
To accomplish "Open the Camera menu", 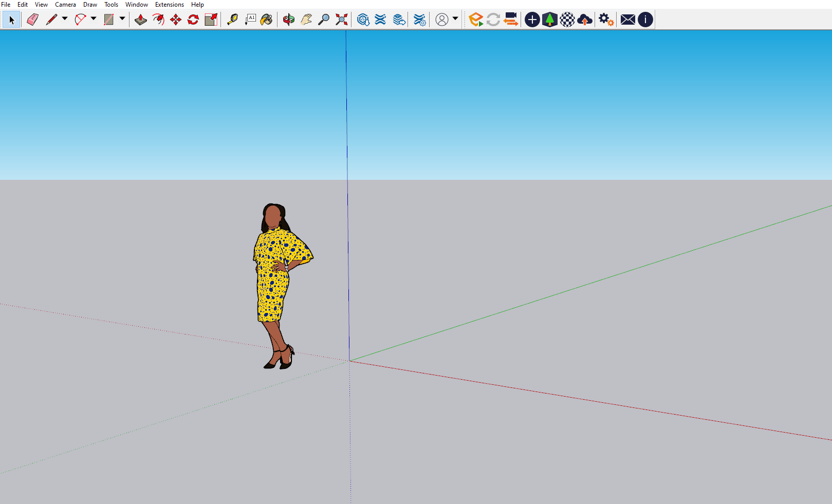I will pos(65,4).
